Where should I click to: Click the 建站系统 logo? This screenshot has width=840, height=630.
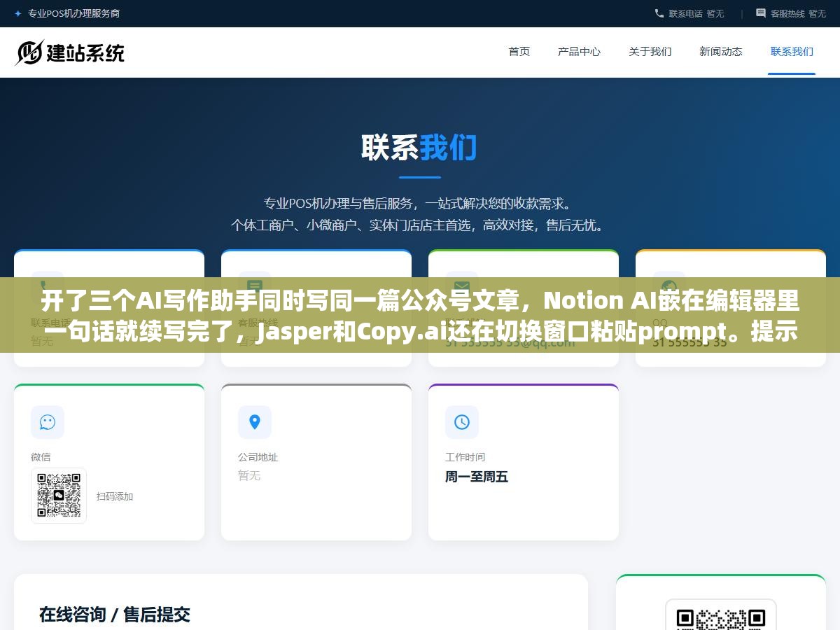coord(69,52)
